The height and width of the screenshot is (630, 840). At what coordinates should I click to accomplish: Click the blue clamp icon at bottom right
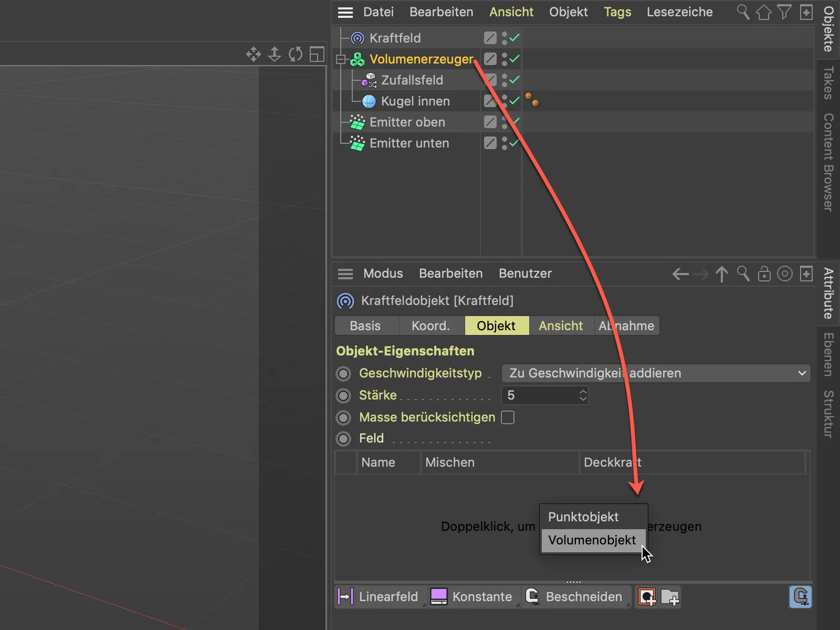click(x=801, y=597)
